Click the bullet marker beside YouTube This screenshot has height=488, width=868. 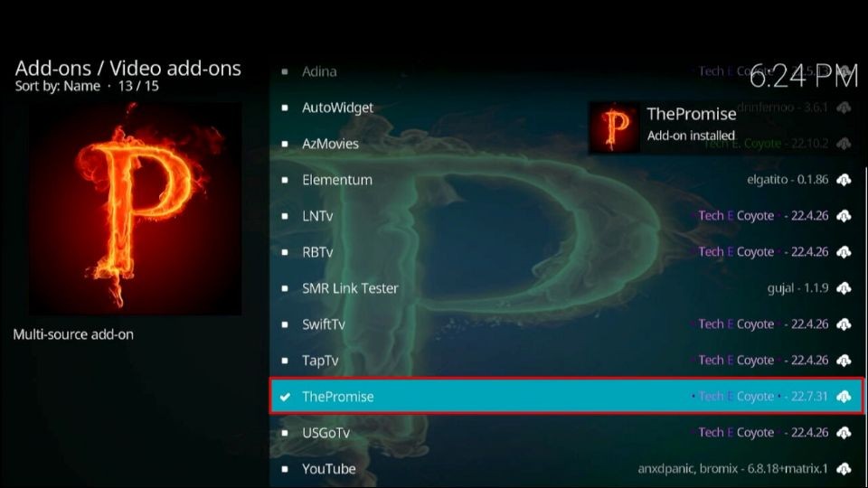(285, 469)
